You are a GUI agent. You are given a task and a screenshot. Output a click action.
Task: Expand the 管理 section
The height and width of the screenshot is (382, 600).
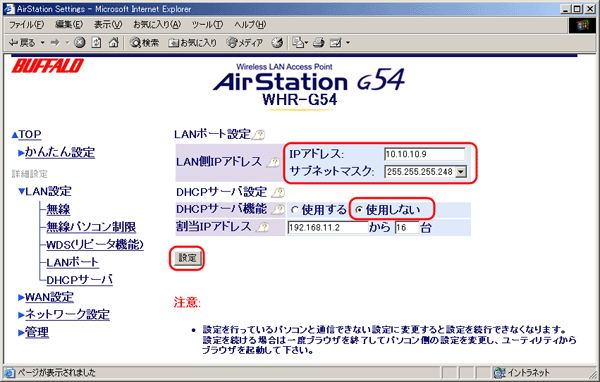21,333
